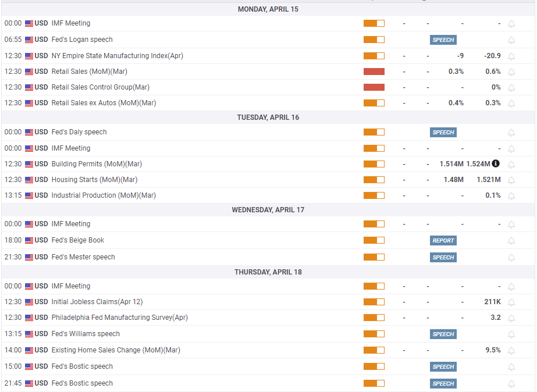Viewport: 537px width, 392px height.
Task: Click US flag on Housing Starts row
Action: pyautogui.click(x=29, y=180)
